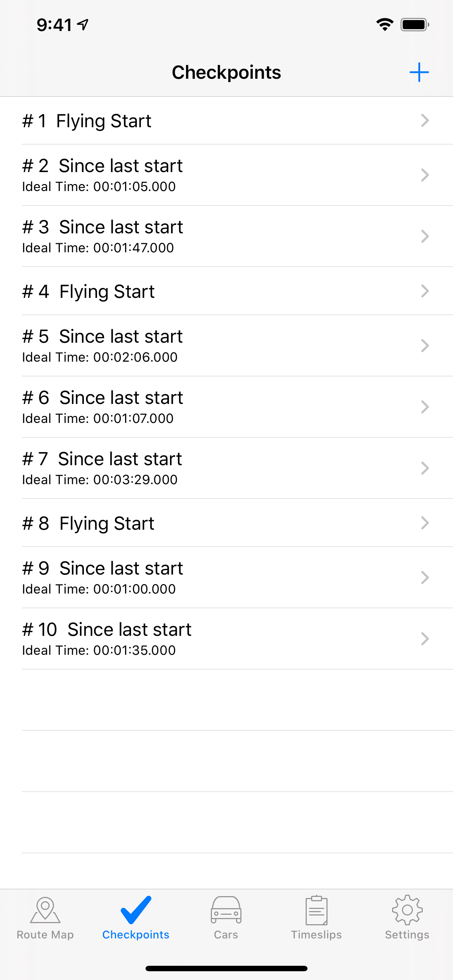453x980 pixels.
Task: Select the Checkpoints checkmark icon
Action: pyautogui.click(x=136, y=910)
